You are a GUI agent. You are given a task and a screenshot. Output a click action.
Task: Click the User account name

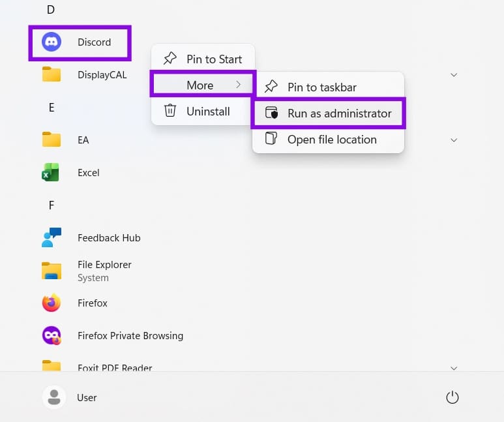[x=87, y=398]
